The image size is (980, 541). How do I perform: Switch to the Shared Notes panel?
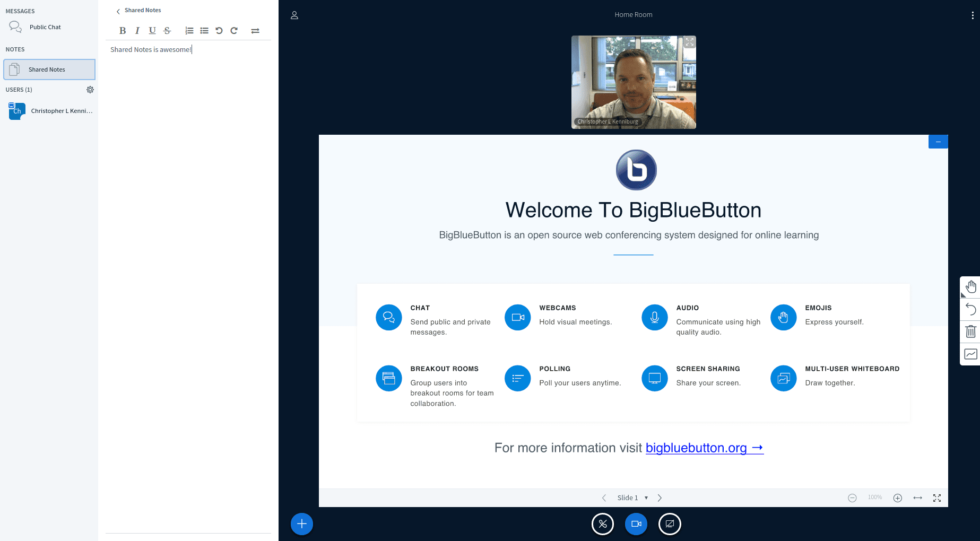click(49, 69)
